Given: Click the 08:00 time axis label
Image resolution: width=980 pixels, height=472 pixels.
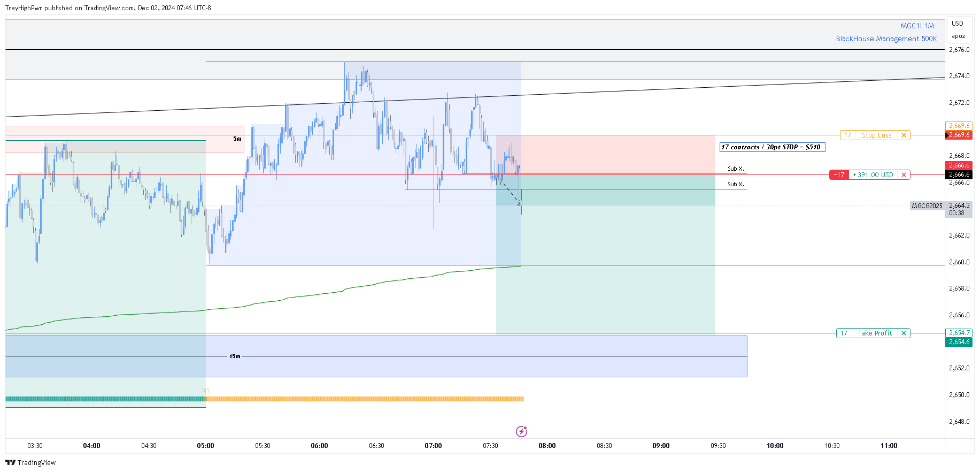Looking at the screenshot, I should (x=547, y=445).
